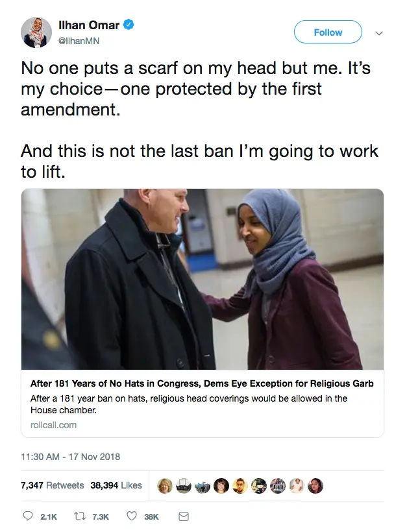The width and height of the screenshot is (407, 532).
Task: Enlarge the embedded photo of Ilhan Omar
Action: tap(202, 279)
